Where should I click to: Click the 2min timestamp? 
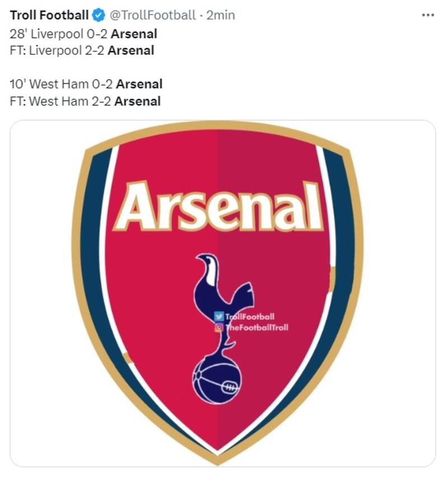click(x=221, y=15)
